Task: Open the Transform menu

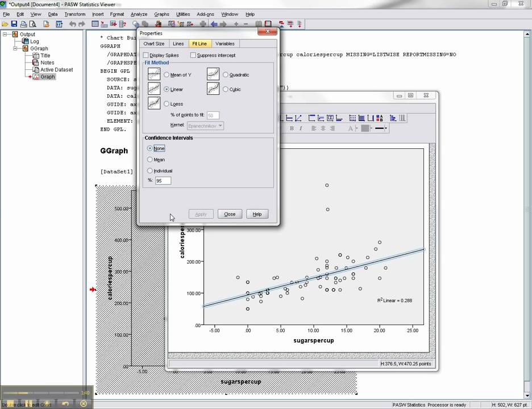Action: coord(75,14)
